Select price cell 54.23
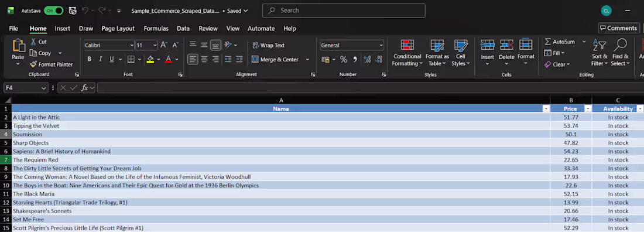Screen dimensions: 644x232 coord(571,151)
